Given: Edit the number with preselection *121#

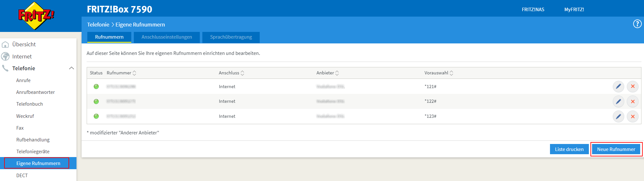Looking at the screenshot, I should click(618, 87).
